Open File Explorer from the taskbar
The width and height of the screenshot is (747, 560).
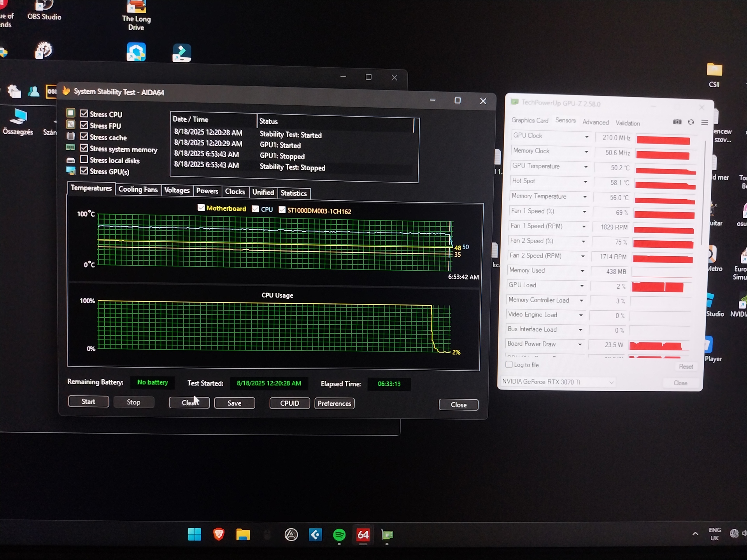point(243,535)
